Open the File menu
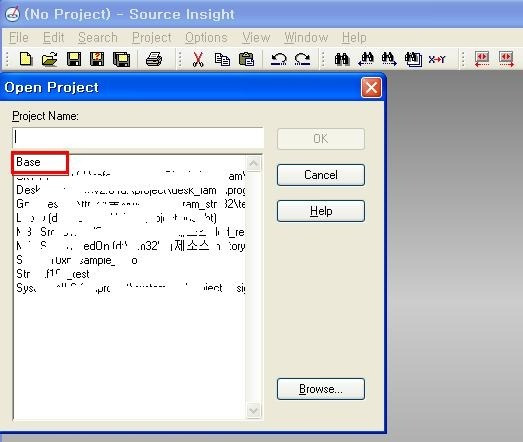Image resolution: width=523 pixels, height=442 pixels. pos(19,38)
